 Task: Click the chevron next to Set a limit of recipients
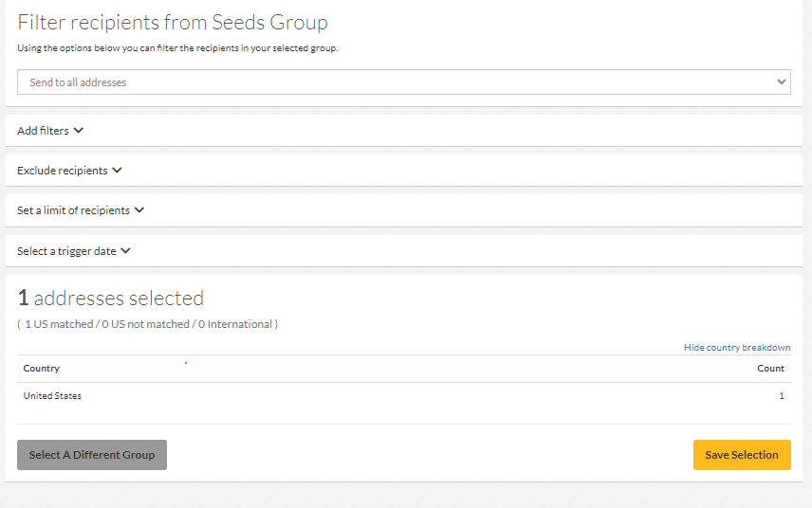tap(139, 210)
